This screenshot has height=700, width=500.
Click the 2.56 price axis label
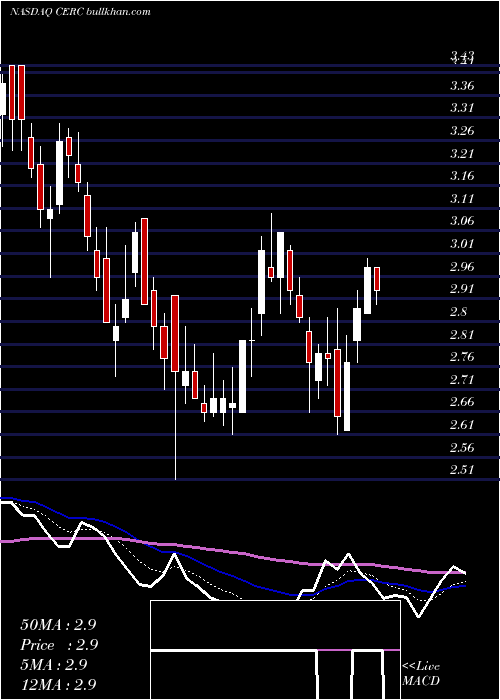point(462,447)
